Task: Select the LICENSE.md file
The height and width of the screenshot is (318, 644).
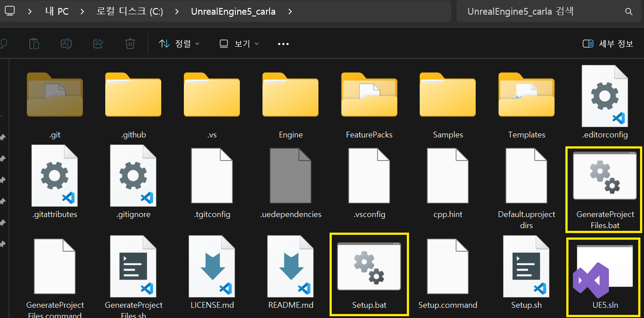Action: [x=212, y=266]
